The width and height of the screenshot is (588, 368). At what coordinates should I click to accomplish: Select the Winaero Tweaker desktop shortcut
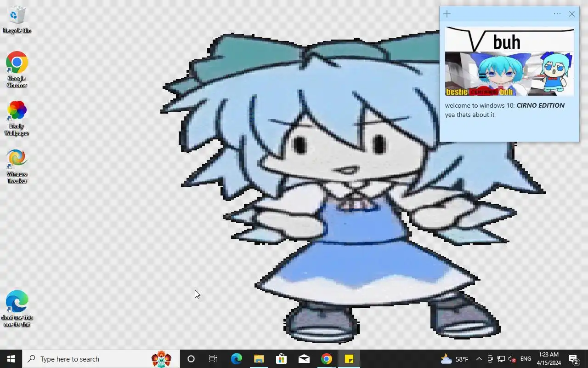point(17,166)
